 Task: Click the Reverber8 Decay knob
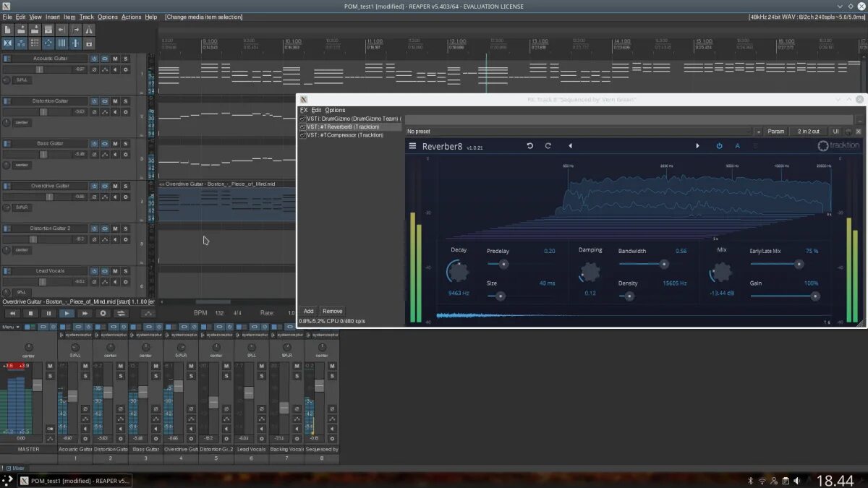click(x=459, y=272)
